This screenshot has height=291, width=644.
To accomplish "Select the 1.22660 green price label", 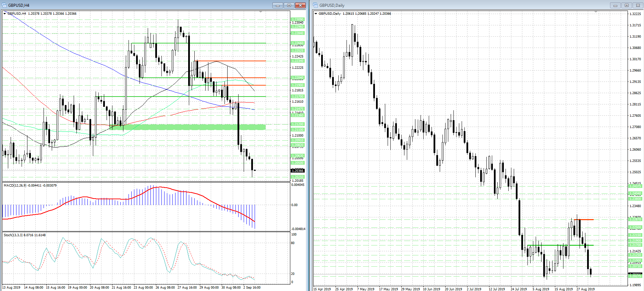I will tap(297, 43).
